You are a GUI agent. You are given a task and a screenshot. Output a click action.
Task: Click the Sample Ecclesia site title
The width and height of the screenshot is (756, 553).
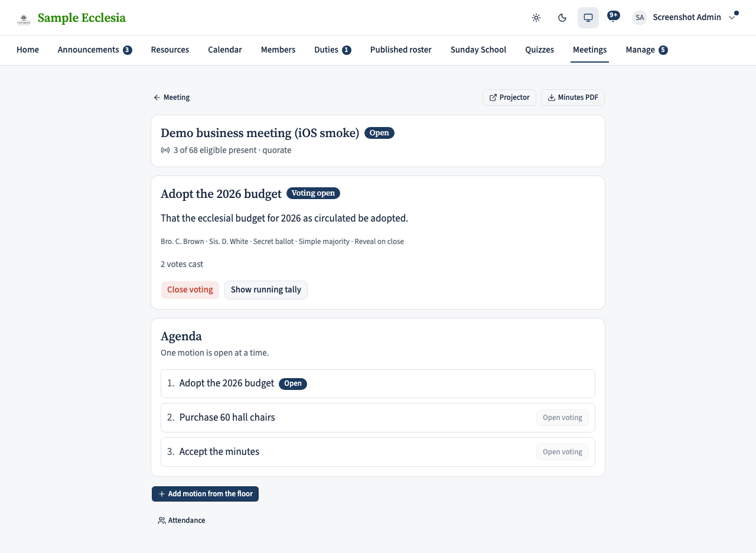click(x=82, y=18)
